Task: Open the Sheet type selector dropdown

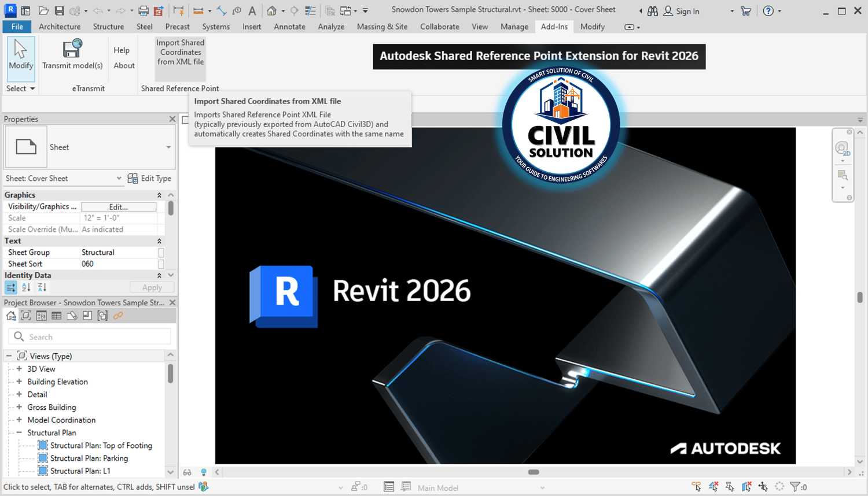Action: click(168, 147)
